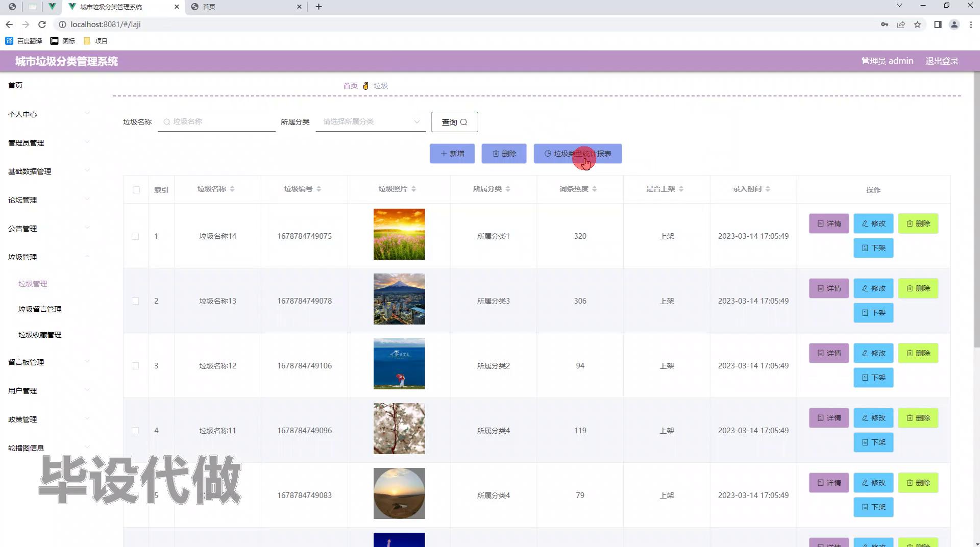Expand 基础数据管理 sidebar menu

pyautogui.click(x=48, y=171)
